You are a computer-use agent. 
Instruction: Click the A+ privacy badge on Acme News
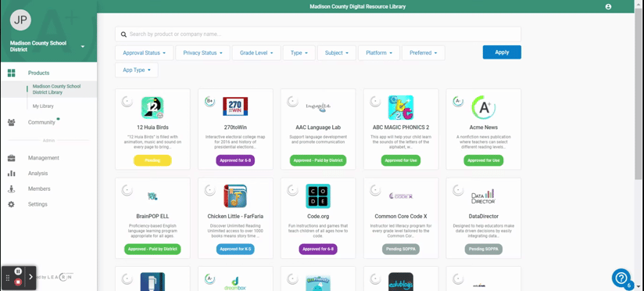458,101
